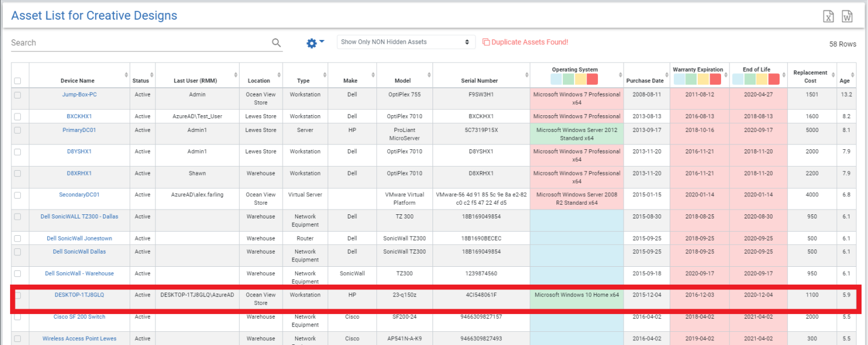
Task: Check the D8XRHX1 row checkbox
Action: [17, 174]
